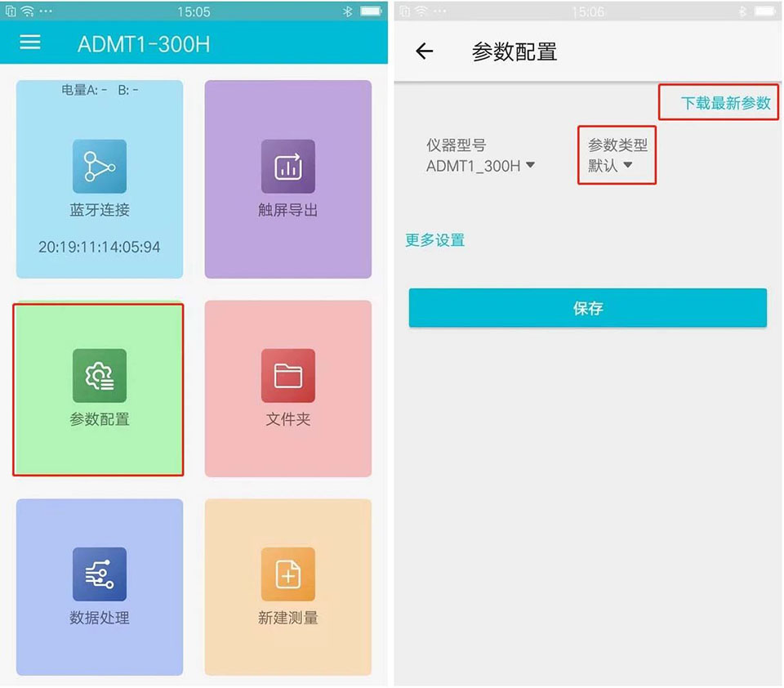Go back using the arrow on 参数配置 page

point(425,51)
